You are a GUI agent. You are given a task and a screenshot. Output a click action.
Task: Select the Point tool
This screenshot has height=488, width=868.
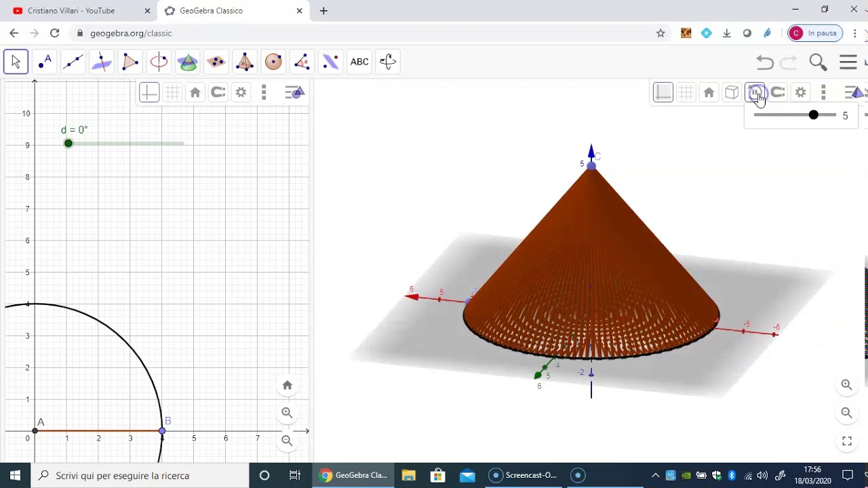45,62
